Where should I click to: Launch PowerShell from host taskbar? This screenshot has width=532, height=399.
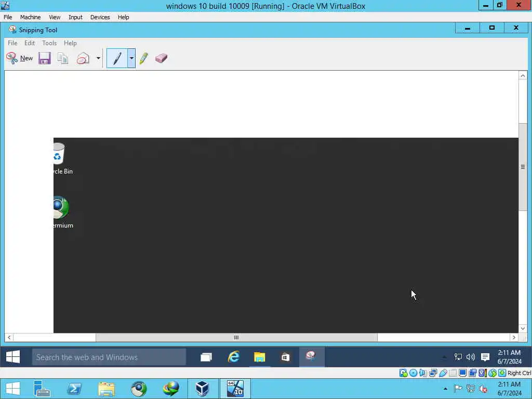74,389
